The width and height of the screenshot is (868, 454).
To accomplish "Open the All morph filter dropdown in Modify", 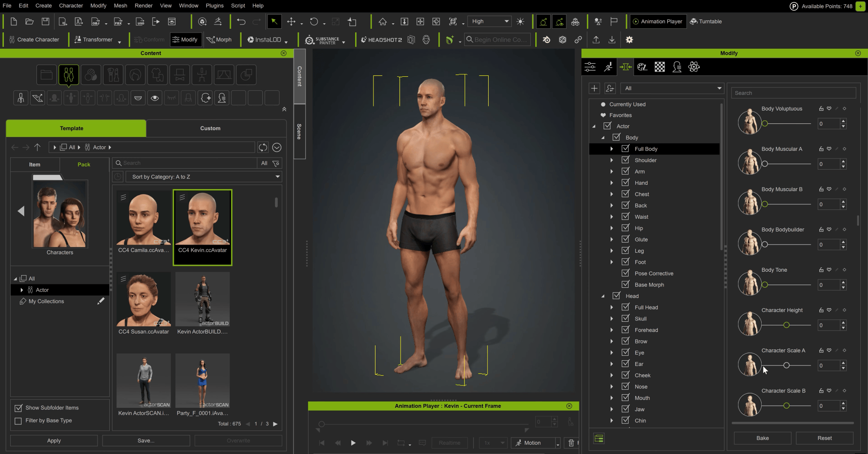I will pos(672,88).
